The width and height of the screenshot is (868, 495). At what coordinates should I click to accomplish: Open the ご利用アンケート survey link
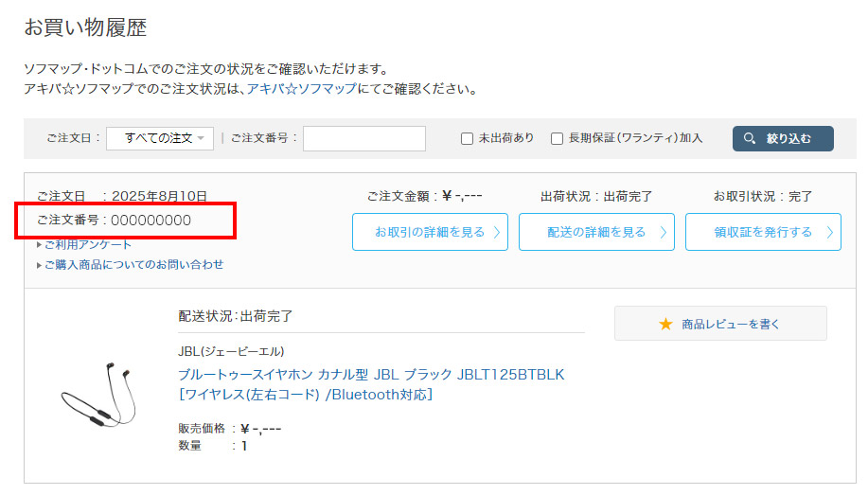point(88,245)
